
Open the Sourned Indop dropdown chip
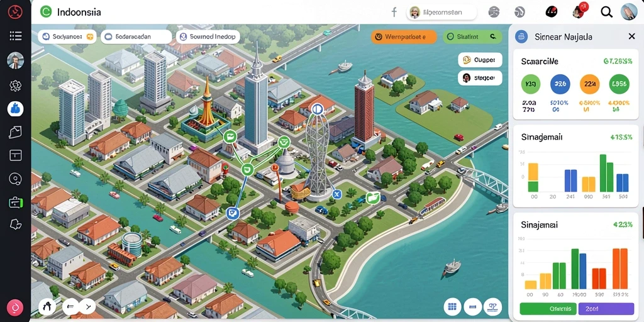click(x=208, y=36)
